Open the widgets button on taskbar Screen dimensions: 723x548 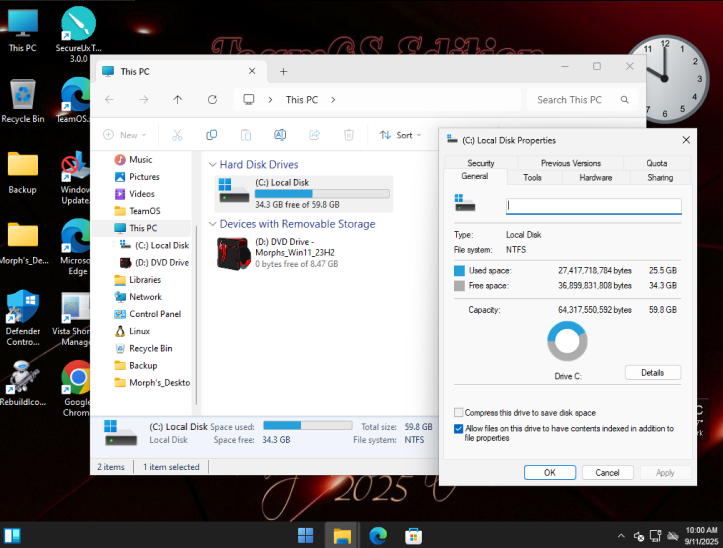(x=12, y=536)
